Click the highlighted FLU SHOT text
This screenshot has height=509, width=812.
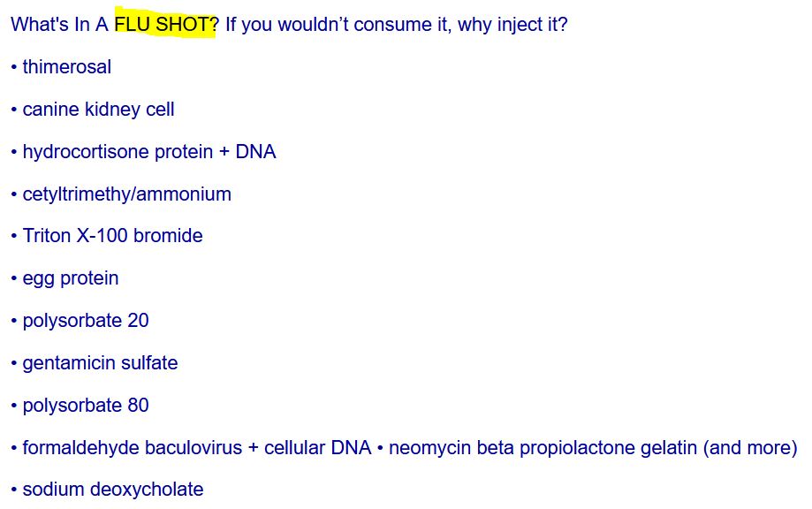click(163, 25)
